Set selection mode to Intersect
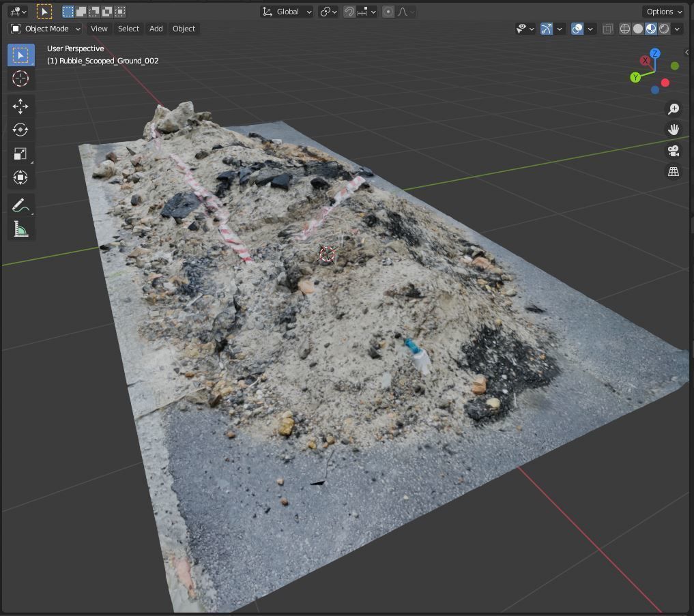 pos(120,12)
